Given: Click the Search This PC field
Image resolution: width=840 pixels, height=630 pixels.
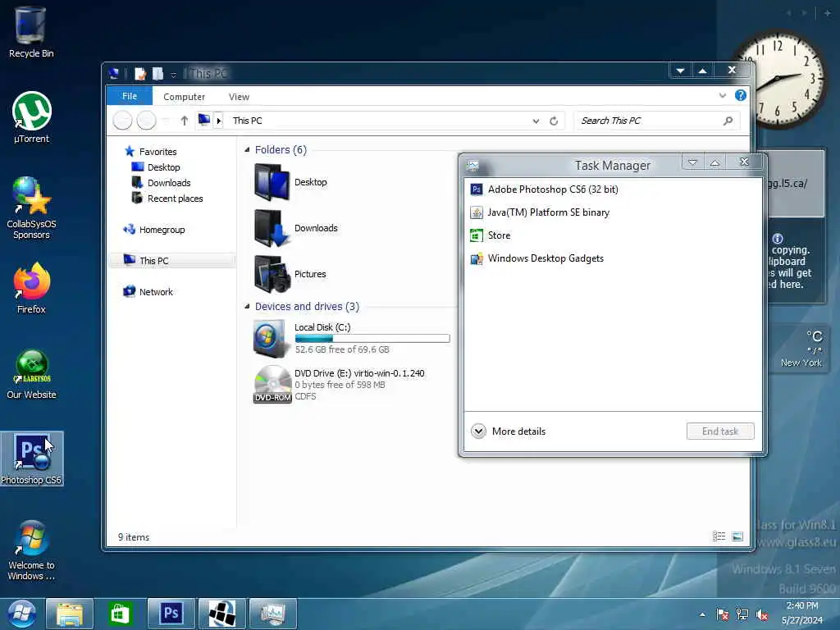Looking at the screenshot, I should [657, 121].
